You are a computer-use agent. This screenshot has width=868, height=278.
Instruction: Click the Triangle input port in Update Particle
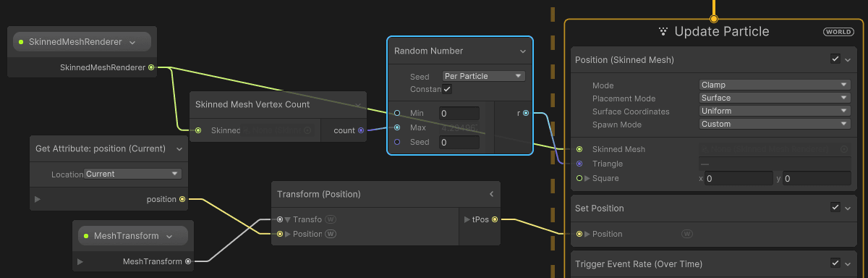point(579,164)
